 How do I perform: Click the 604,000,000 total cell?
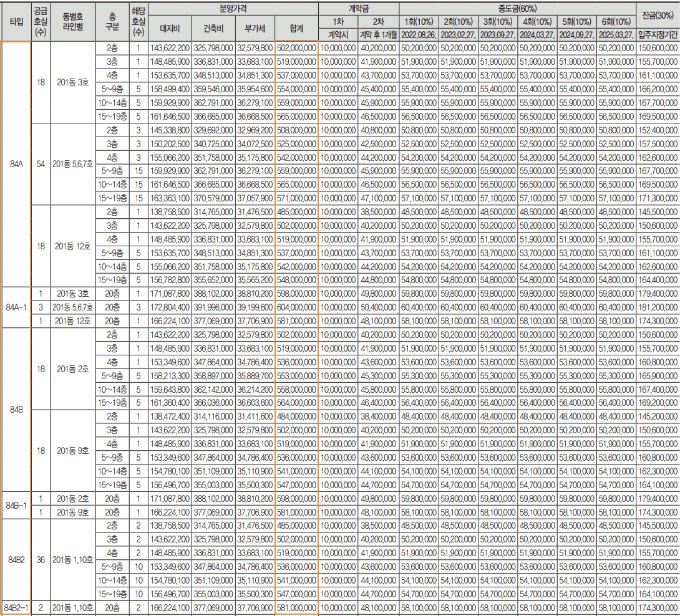[296, 307]
